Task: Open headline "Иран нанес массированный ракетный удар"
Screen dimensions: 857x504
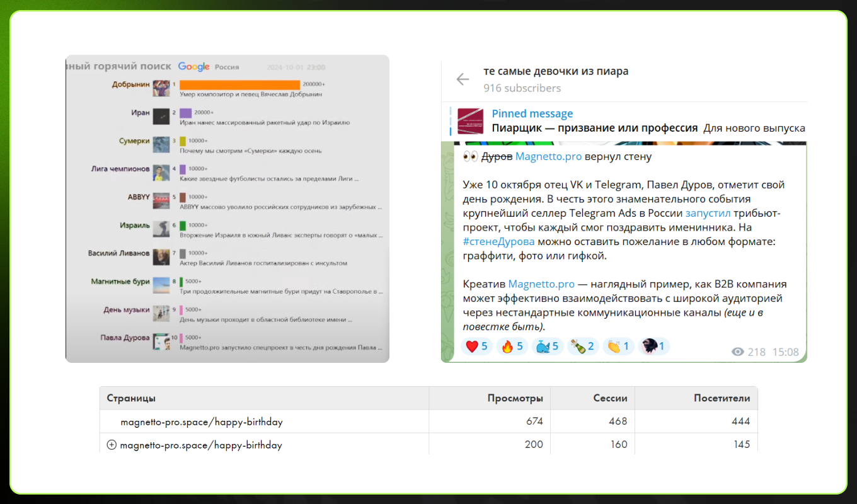Action: click(x=265, y=123)
